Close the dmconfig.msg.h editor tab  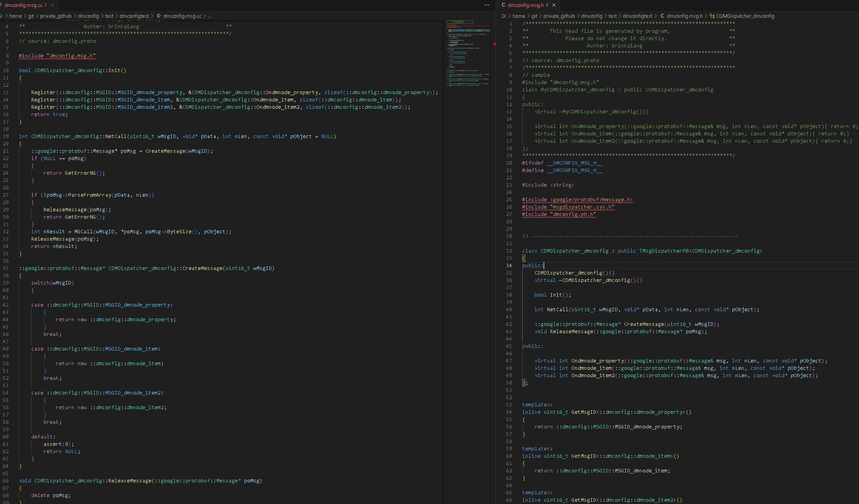pos(554,5)
